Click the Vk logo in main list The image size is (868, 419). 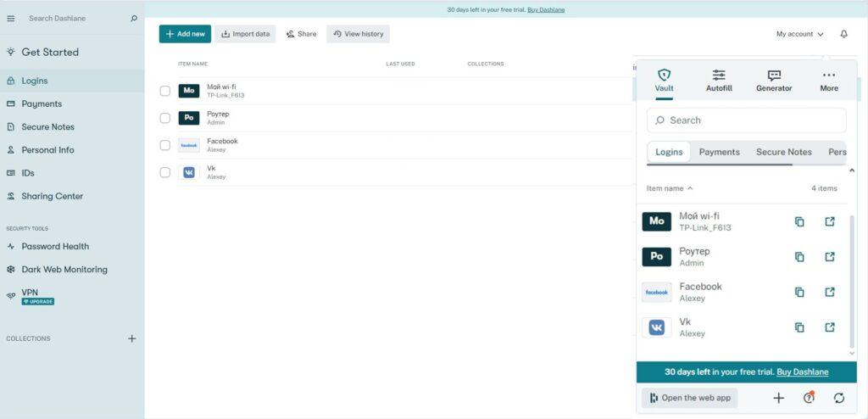(x=189, y=172)
